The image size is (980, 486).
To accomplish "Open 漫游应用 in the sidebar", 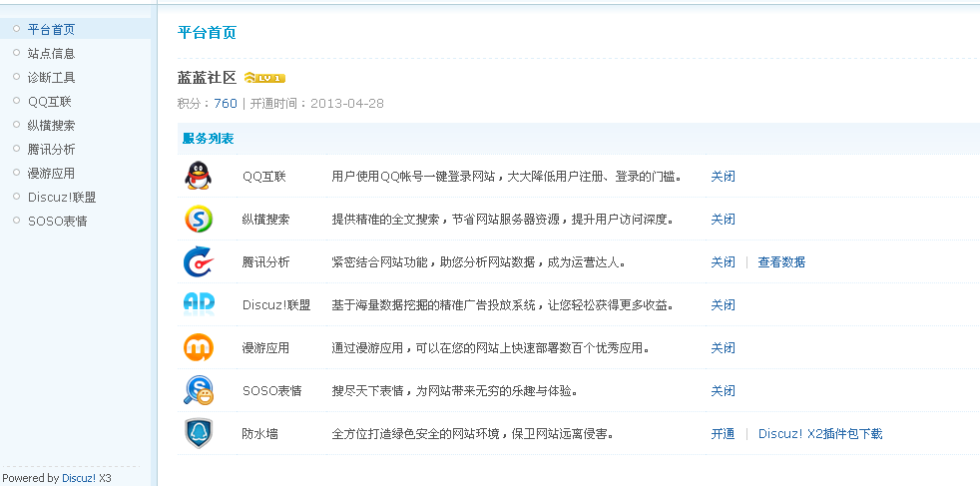I will pyautogui.click(x=51, y=173).
